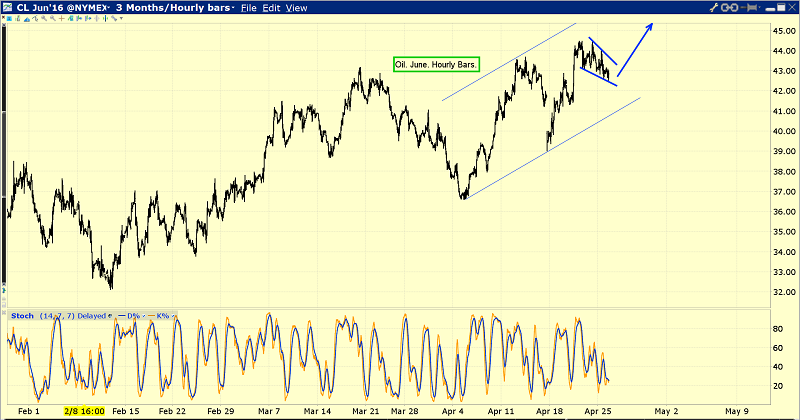This screenshot has width=800, height=420.
Task: Click the blue D% line color sample
Action: (x=121, y=316)
